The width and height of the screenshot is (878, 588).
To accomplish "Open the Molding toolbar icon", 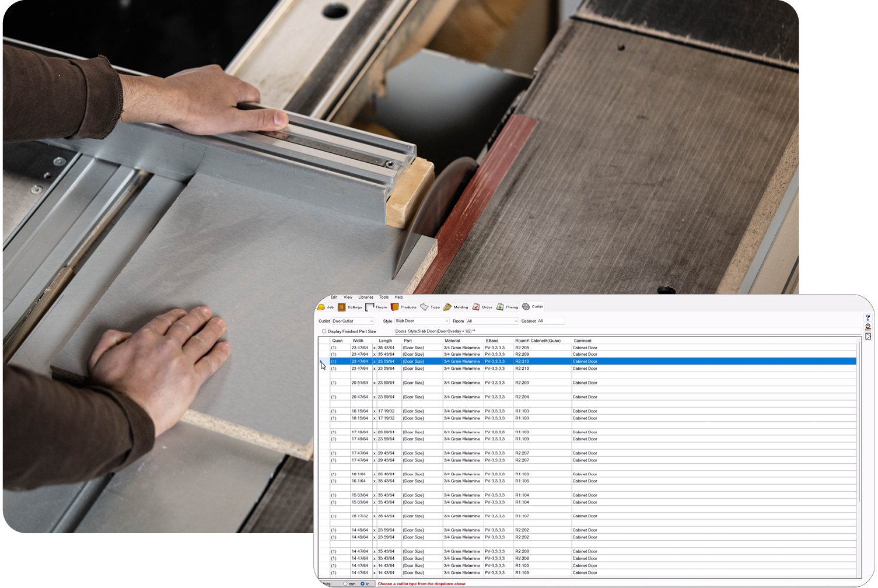I will (x=455, y=307).
